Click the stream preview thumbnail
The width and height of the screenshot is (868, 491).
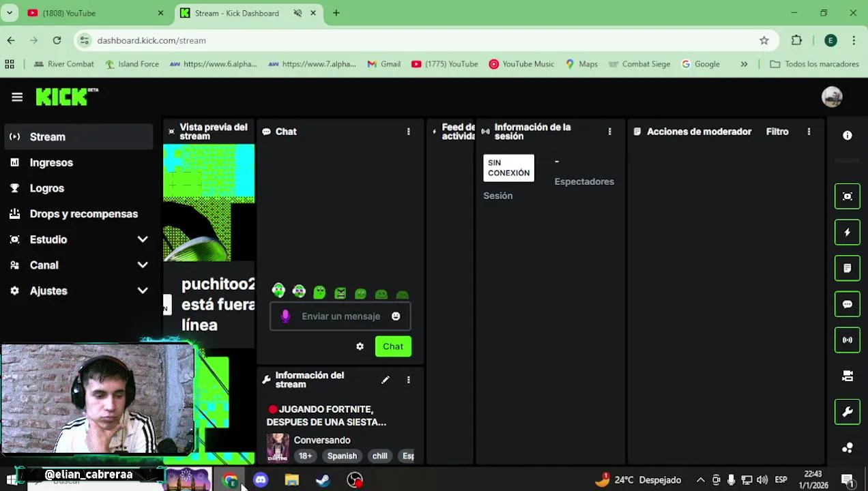(209, 203)
